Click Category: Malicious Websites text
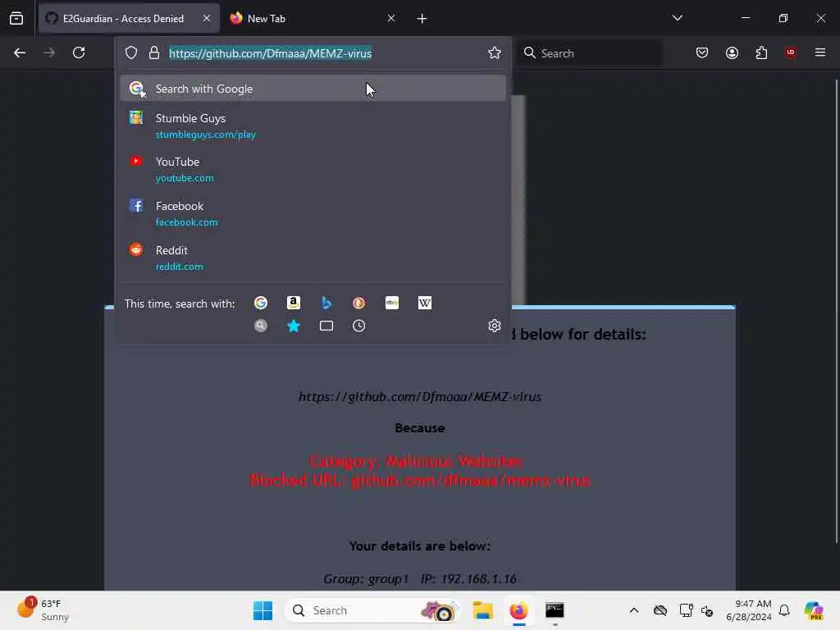Screen dimensions: 840x630 coord(417,461)
